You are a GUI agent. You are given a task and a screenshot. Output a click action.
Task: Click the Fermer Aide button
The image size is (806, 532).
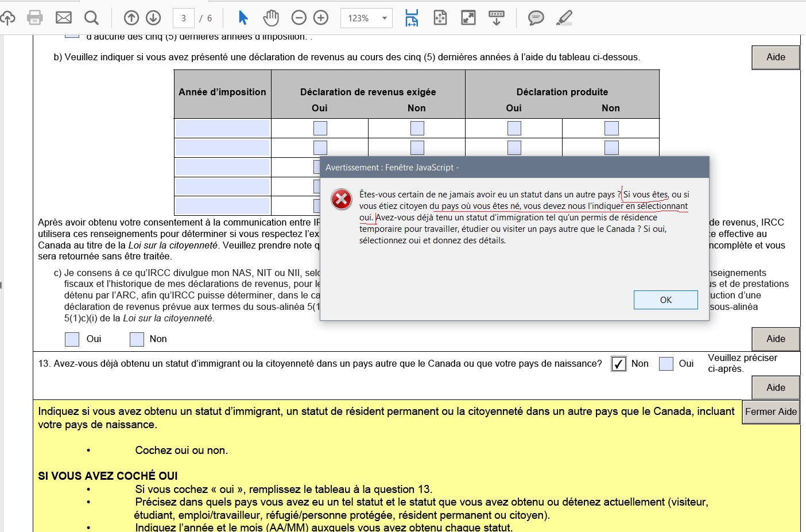coord(770,412)
